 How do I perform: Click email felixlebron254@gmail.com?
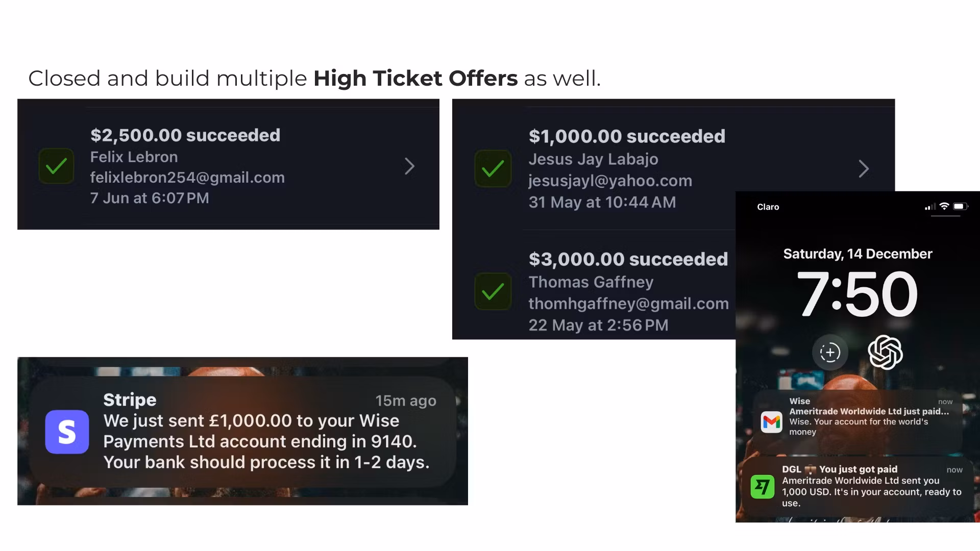click(x=187, y=178)
